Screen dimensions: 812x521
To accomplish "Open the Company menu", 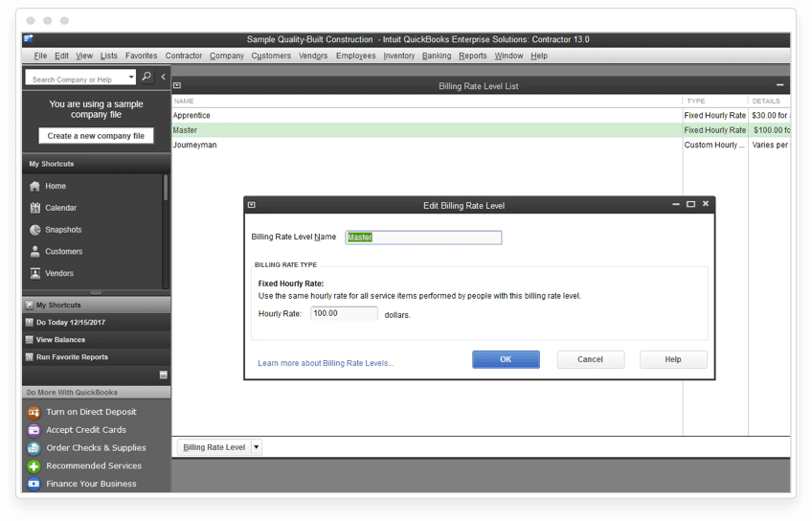I will 227,56.
